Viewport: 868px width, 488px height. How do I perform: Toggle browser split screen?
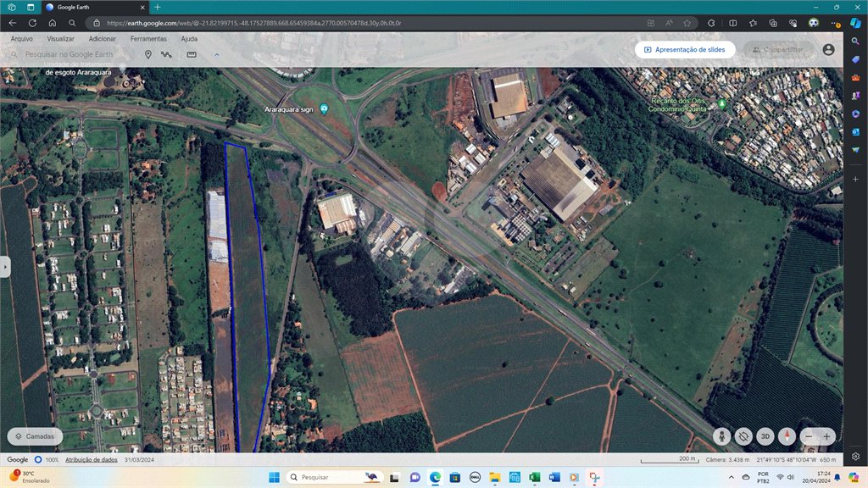point(733,23)
